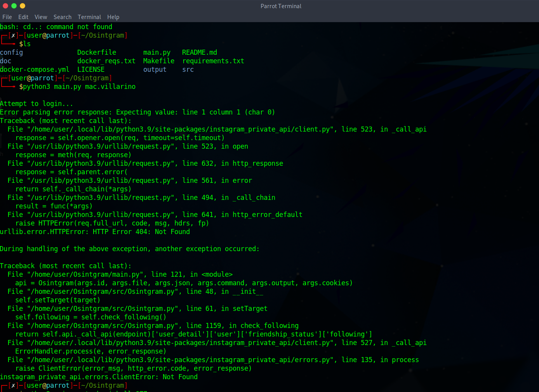Open the File menu
The image size is (539, 392).
(x=7, y=17)
